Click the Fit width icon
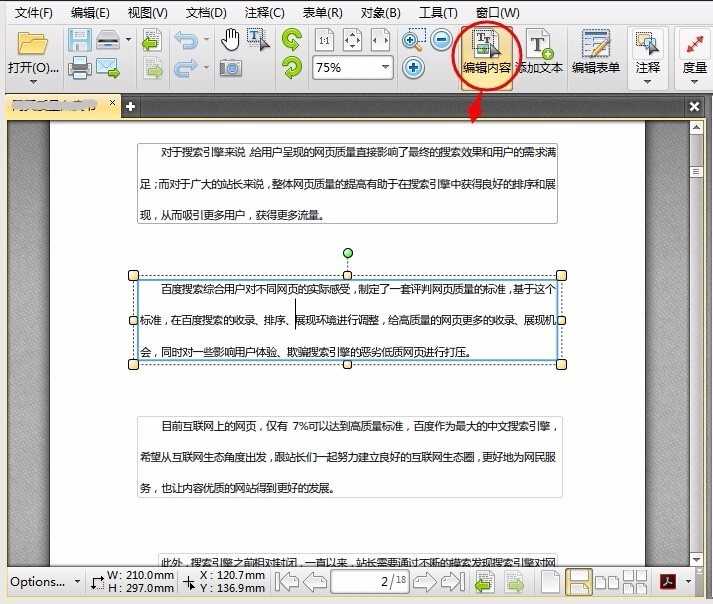Image resolution: width=713 pixels, height=604 pixels. 380,40
